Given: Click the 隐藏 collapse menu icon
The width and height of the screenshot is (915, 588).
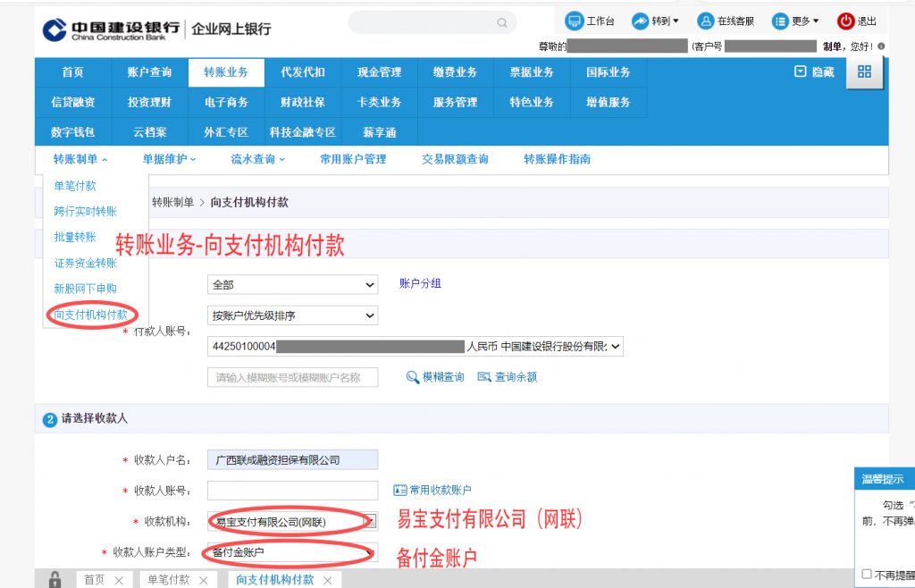Looking at the screenshot, I should 801,71.
